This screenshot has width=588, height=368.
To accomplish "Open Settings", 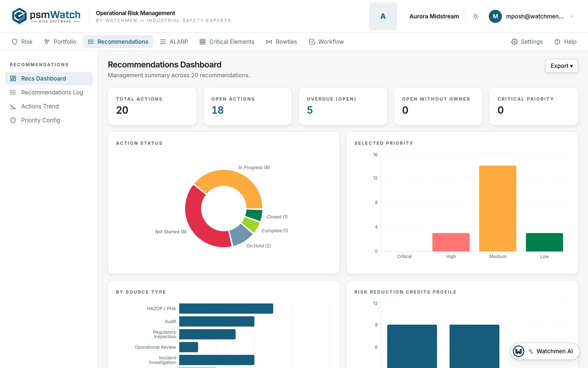I will tap(527, 42).
